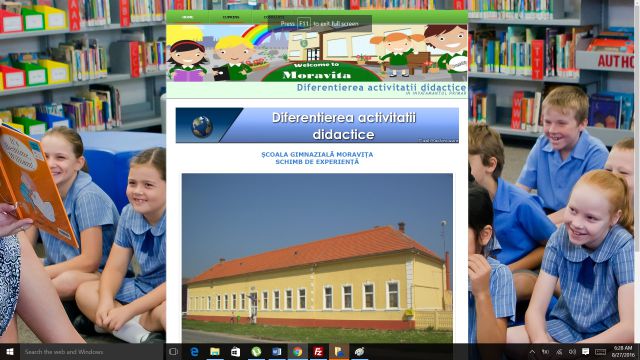Open File Explorer from the taskbar
640x360 pixels.
215,352
